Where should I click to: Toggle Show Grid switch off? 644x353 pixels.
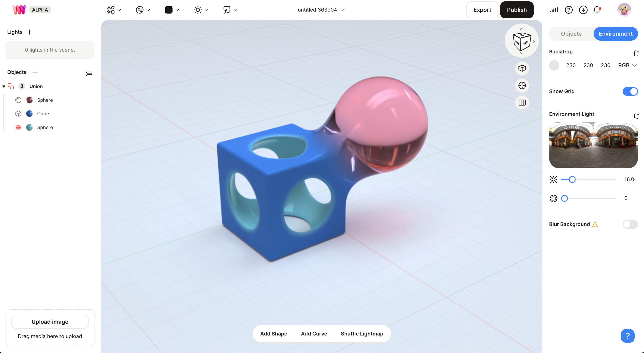[630, 91]
